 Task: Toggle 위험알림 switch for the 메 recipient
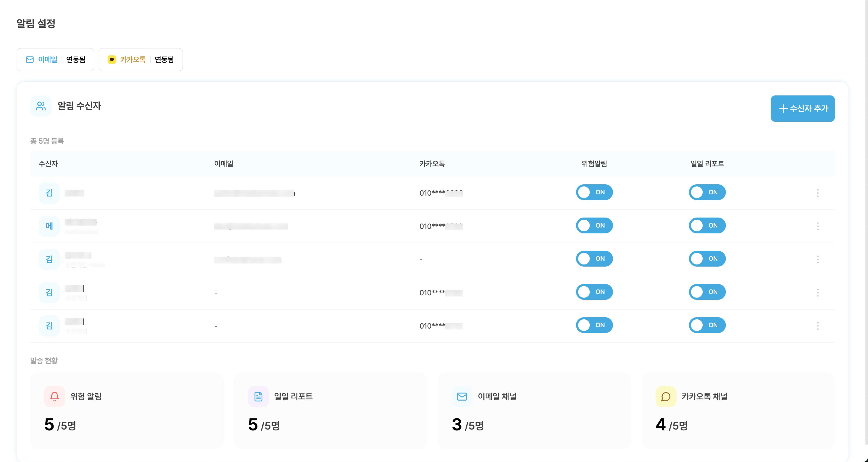(594, 225)
